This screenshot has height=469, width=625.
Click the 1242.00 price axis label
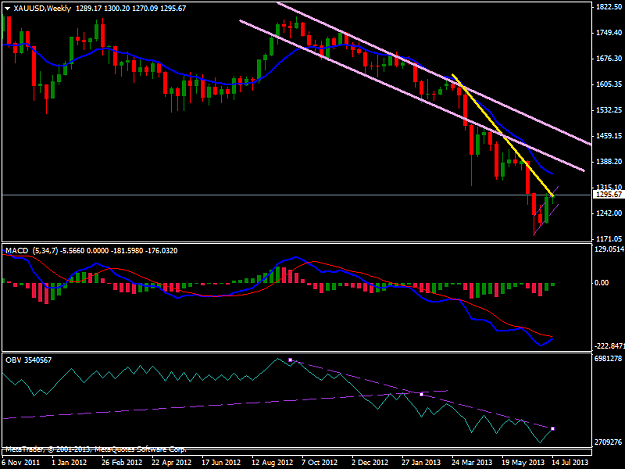point(609,213)
